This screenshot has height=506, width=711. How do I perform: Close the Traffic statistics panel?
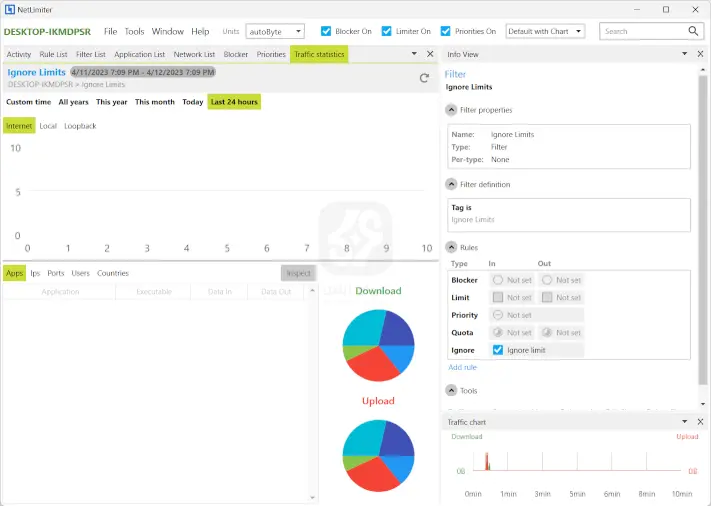(430, 54)
